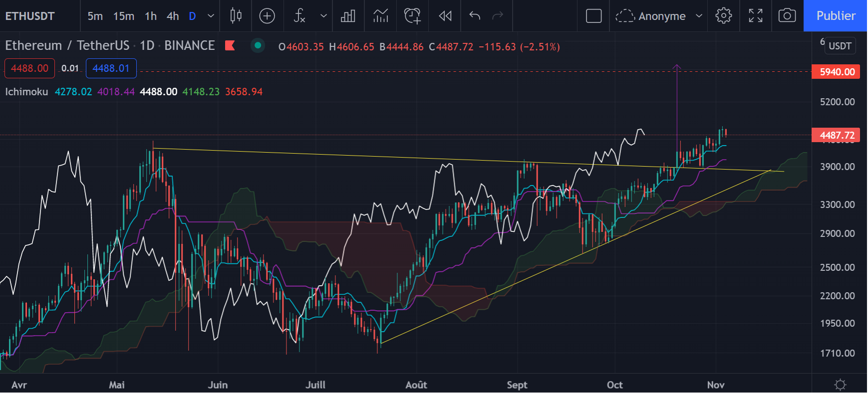Expand the indicators favorites dropdown arrow
The height and width of the screenshot is (393, 868).
click(323, 16)
